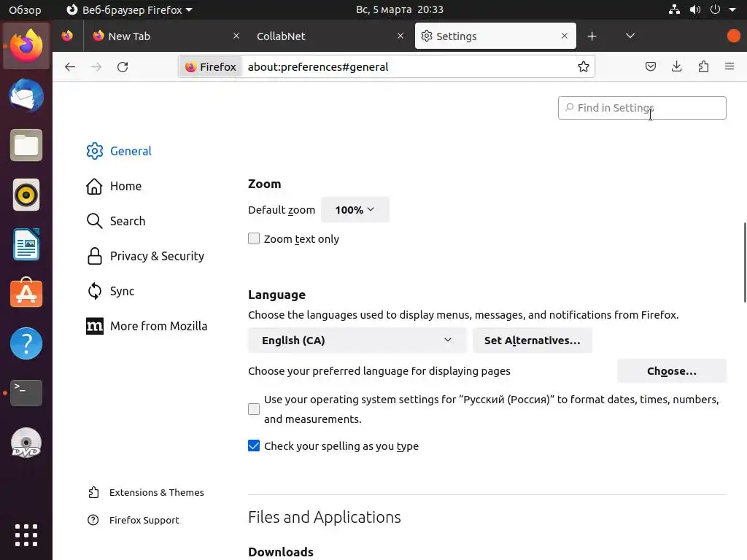Open the Pocket save icon

[x=651, y=66]
